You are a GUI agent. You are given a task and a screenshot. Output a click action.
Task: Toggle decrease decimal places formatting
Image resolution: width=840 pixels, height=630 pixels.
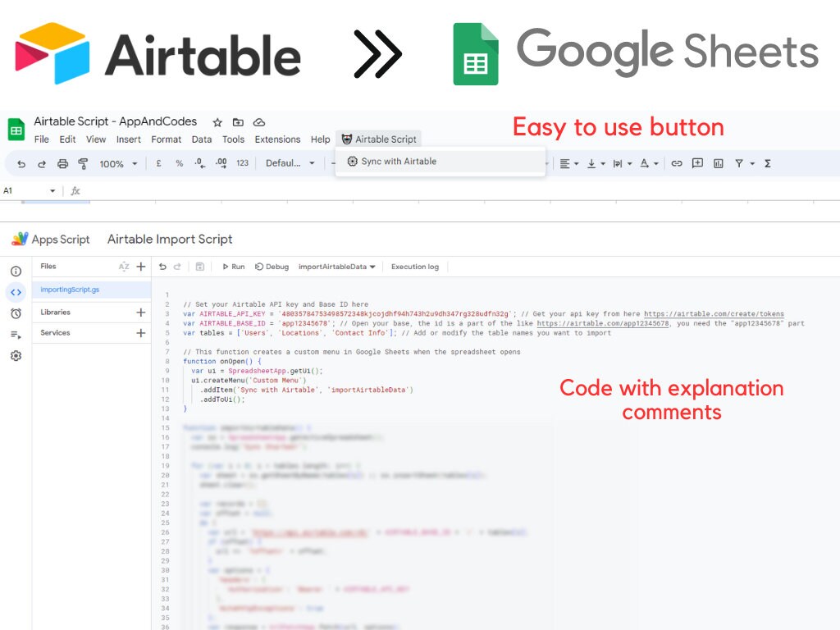tap(199, 163)
